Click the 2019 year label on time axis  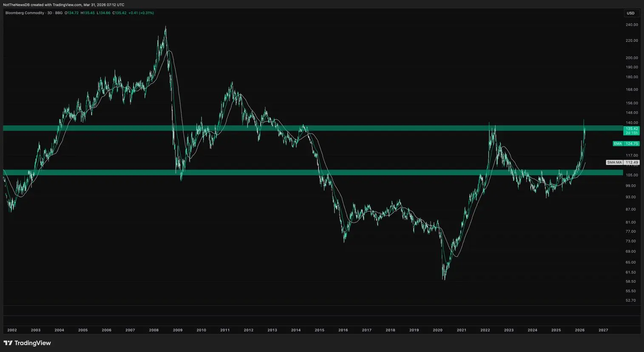pos(414,330)
